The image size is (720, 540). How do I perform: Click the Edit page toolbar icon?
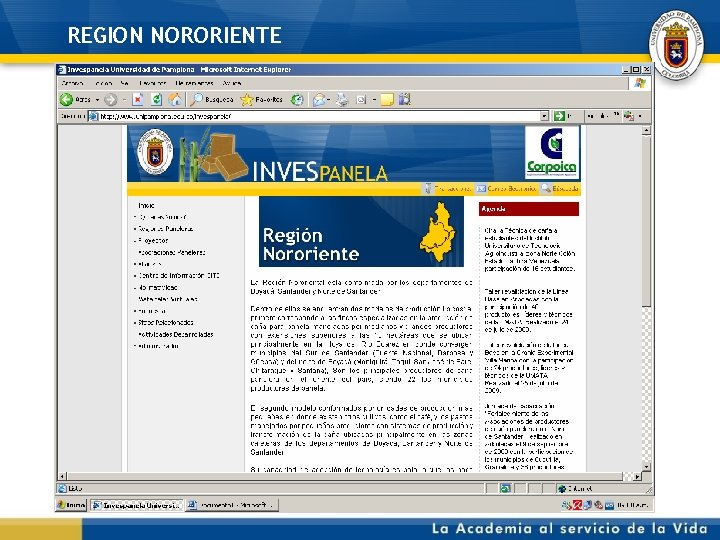click(361, 99)
